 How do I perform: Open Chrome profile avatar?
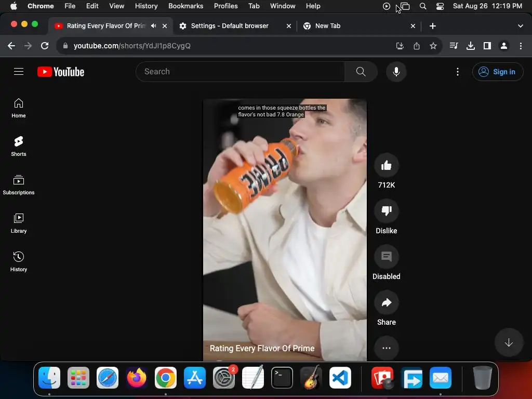point(504,46)
